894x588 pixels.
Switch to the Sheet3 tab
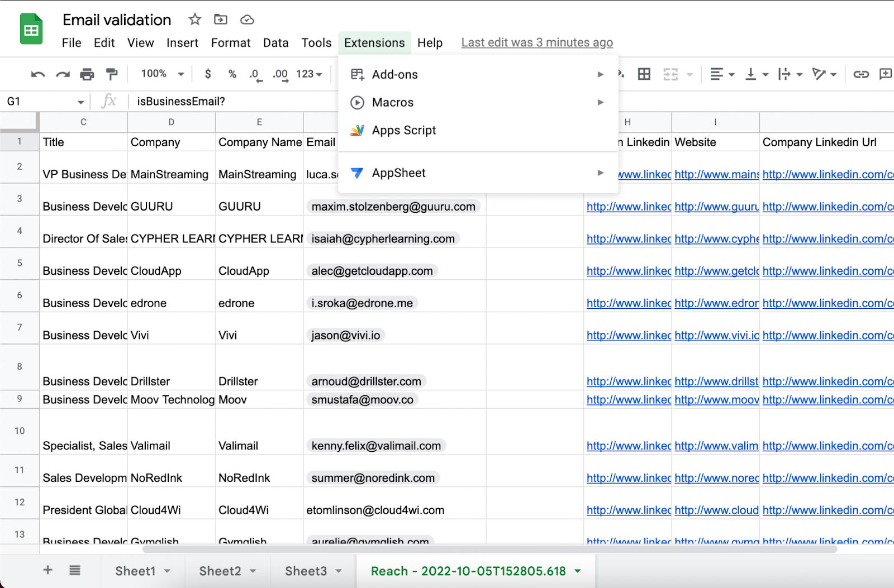pos(306,571)
